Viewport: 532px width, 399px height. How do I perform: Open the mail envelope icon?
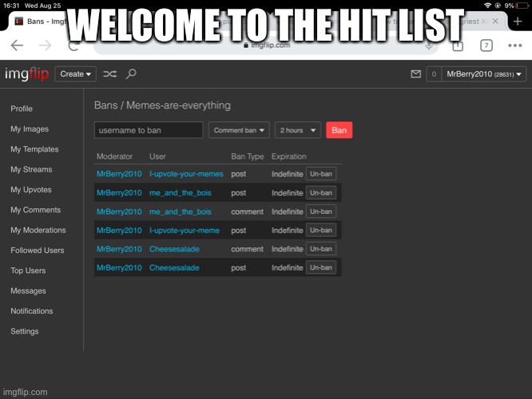click(x=415, y=74)
